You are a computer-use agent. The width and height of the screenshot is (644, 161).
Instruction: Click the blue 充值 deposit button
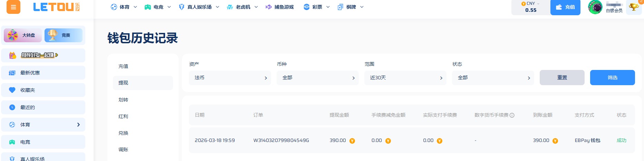tap(565, 7)
